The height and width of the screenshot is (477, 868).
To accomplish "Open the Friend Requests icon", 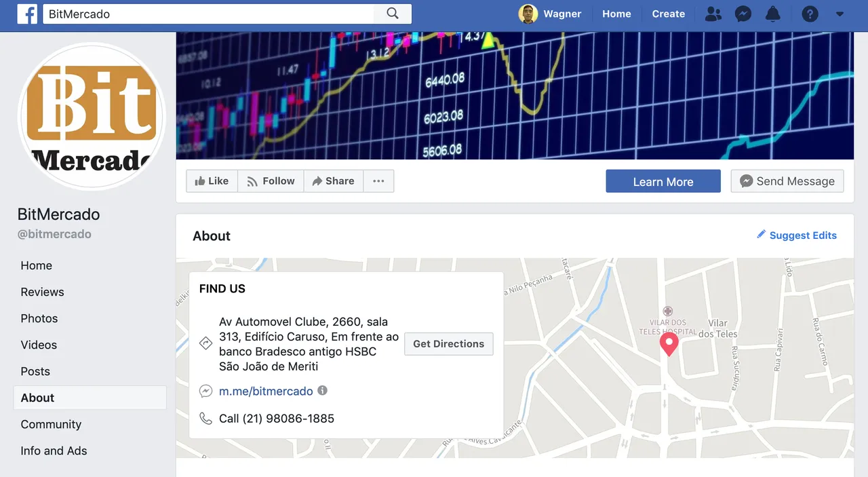I will tap(713, 14).
